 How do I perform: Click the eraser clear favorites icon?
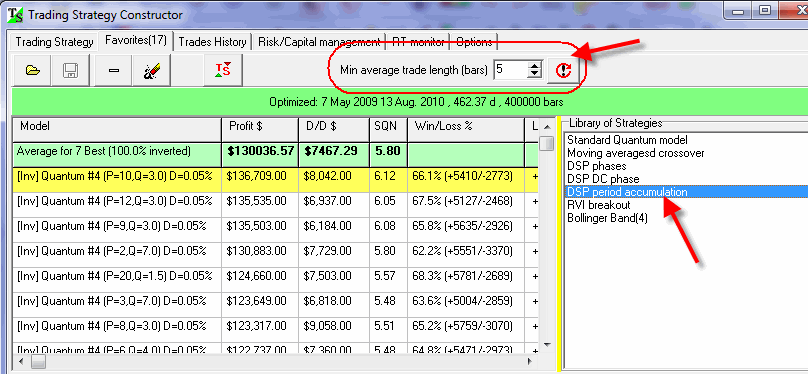pos(151,71)
